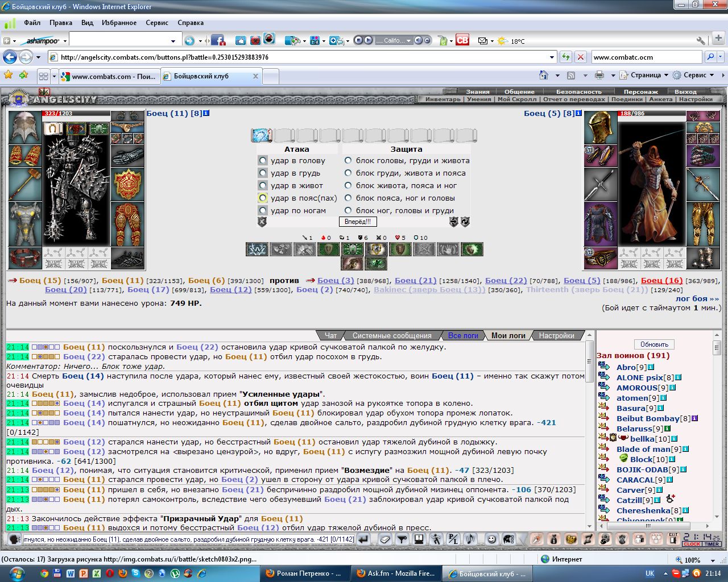The width and height of the screenshot is (728, 582).
Task: Click the 'Вперёд!!!' button
Action: click(358, 222)
